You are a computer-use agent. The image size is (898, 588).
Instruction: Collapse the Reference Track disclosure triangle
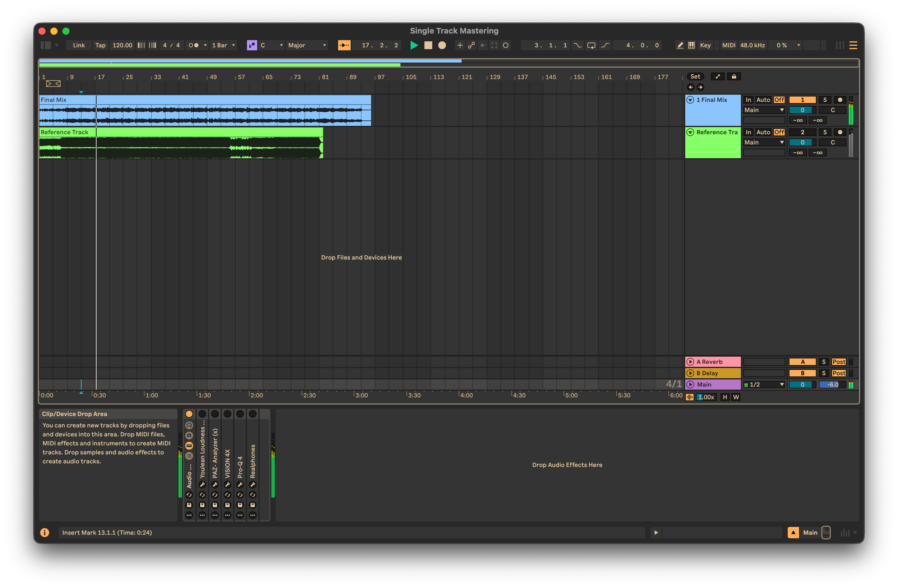pyautogui.click(x=691, y=132)
